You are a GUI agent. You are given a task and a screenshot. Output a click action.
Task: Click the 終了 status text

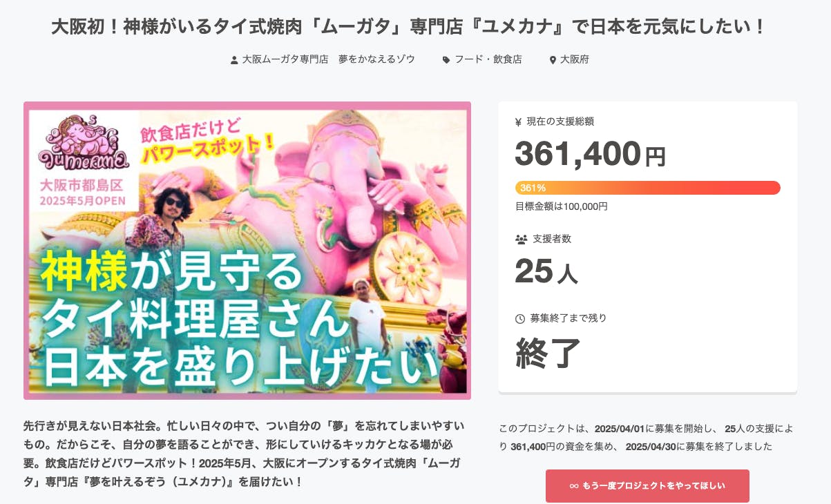[x=548, y=352]
